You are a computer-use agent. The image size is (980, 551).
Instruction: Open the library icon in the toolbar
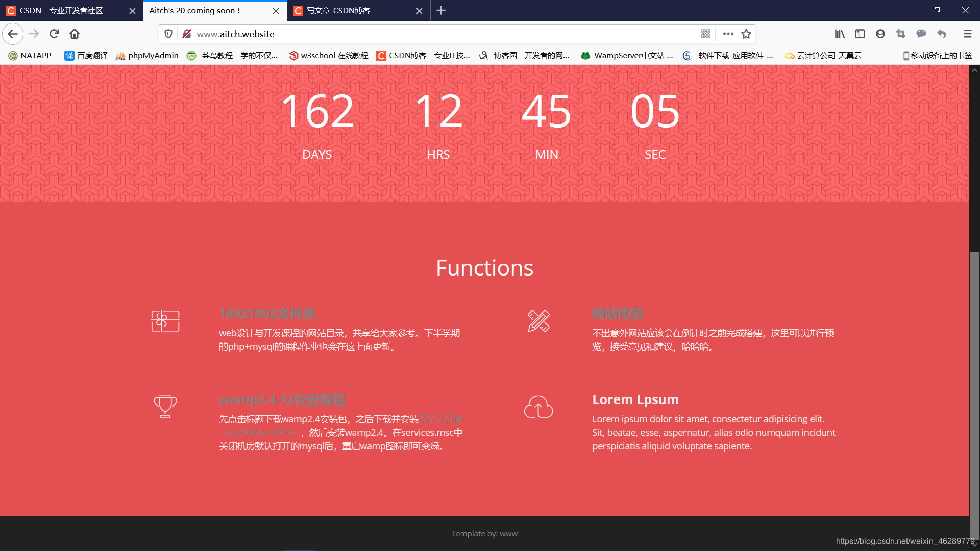coord(840,34)
